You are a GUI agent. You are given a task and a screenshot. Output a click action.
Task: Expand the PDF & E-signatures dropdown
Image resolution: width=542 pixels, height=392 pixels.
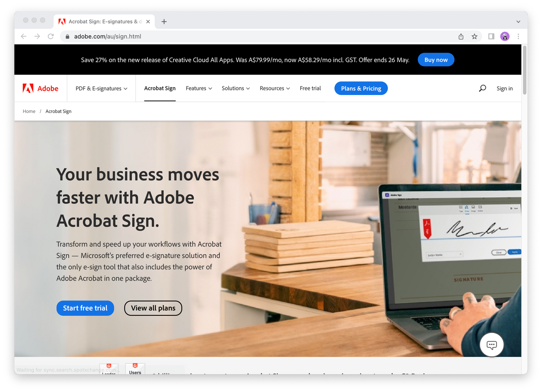102,89
